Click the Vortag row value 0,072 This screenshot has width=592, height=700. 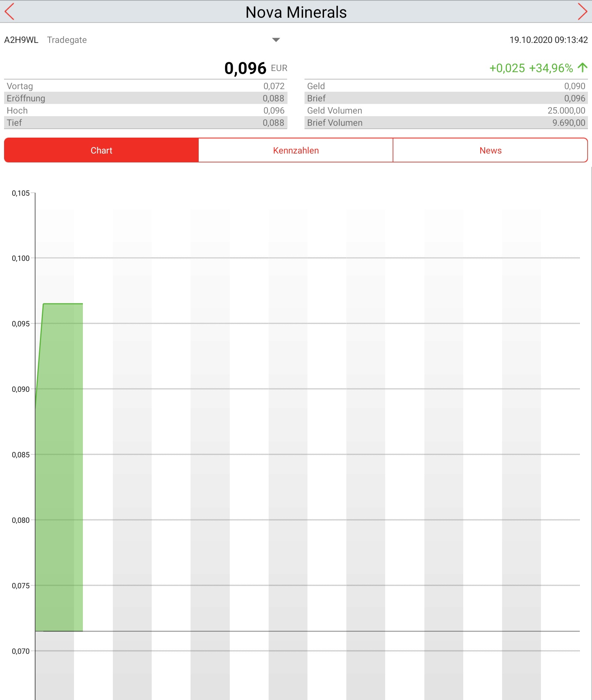pyautogui.click(x=274, y=86)
